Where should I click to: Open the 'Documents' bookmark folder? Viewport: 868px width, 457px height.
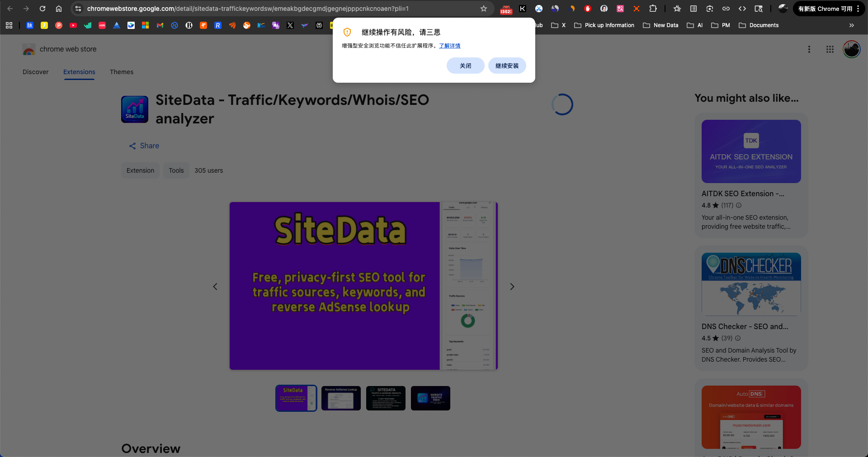point(759,25)
